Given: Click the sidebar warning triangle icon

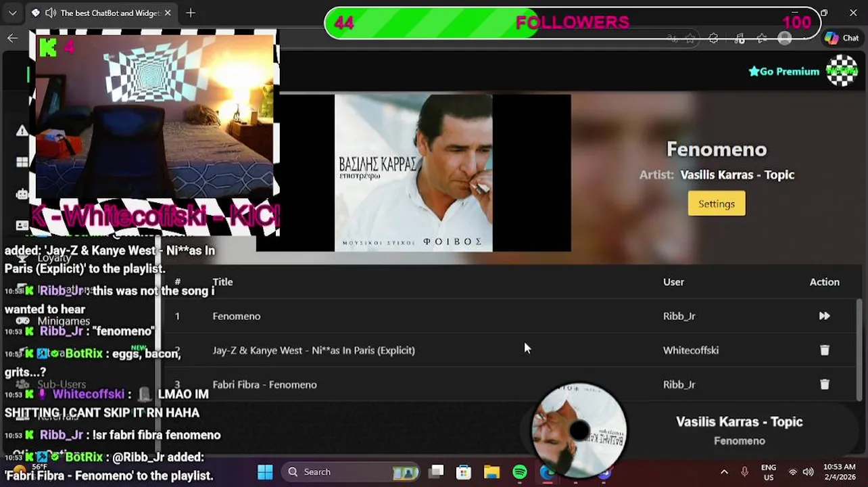Looking at the screenshot, I should pyautogui.click(x=22, y=131).
